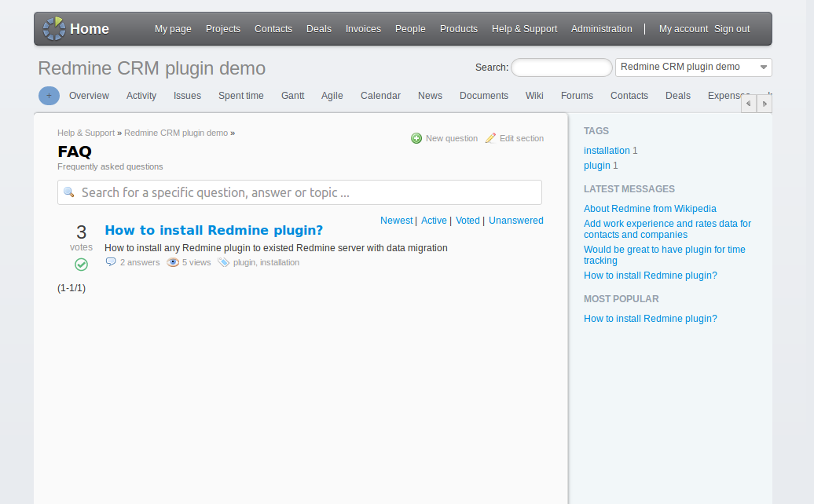Click the eye icon next to 5 views

(x=173, y=262)
